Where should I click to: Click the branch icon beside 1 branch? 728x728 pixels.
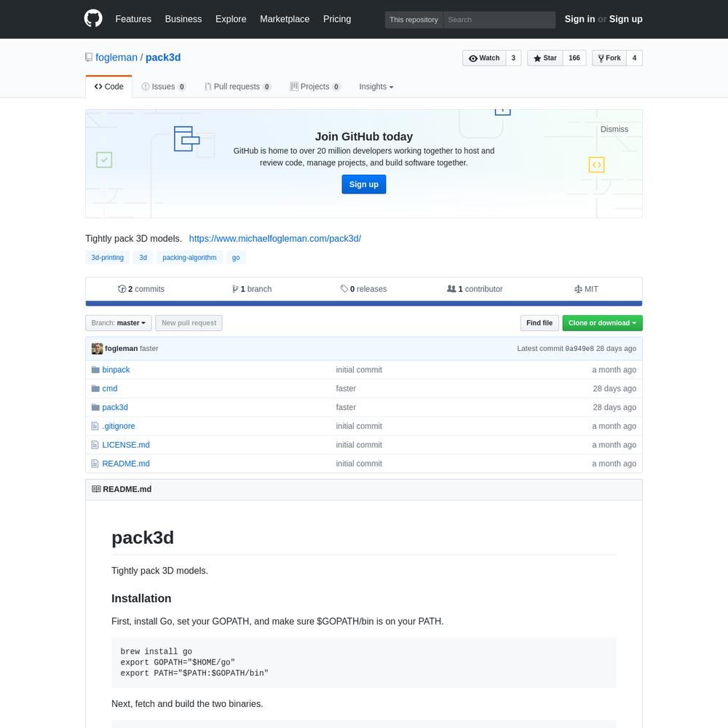[x=235, y=289]
